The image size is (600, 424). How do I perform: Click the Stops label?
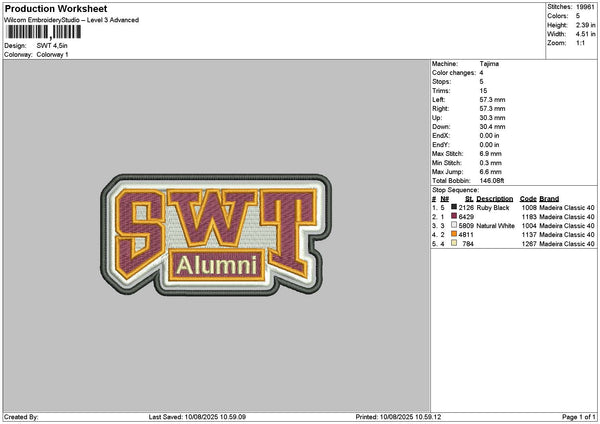click(x=441, y=82)
